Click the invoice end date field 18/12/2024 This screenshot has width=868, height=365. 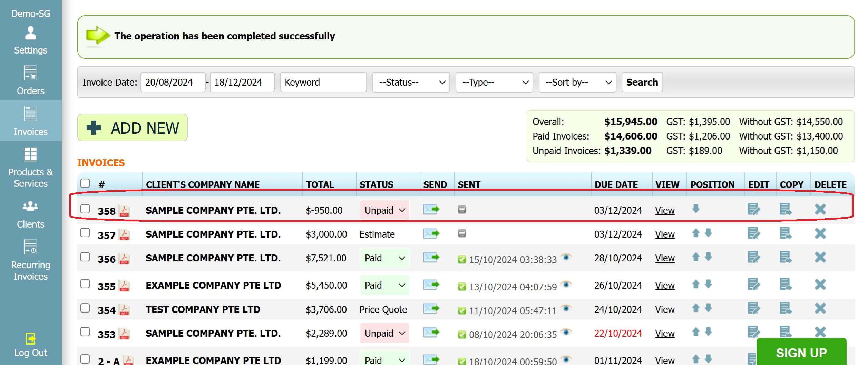(242, 82)
